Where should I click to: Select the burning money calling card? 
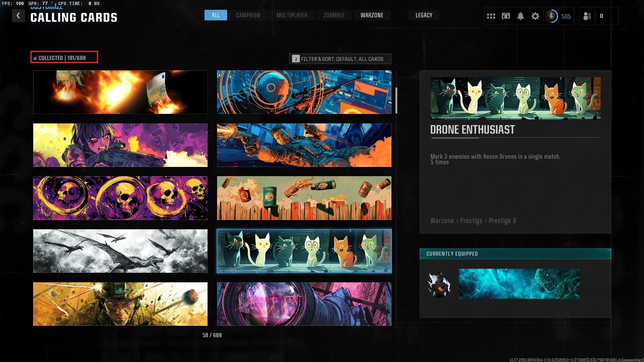[120, 92]
